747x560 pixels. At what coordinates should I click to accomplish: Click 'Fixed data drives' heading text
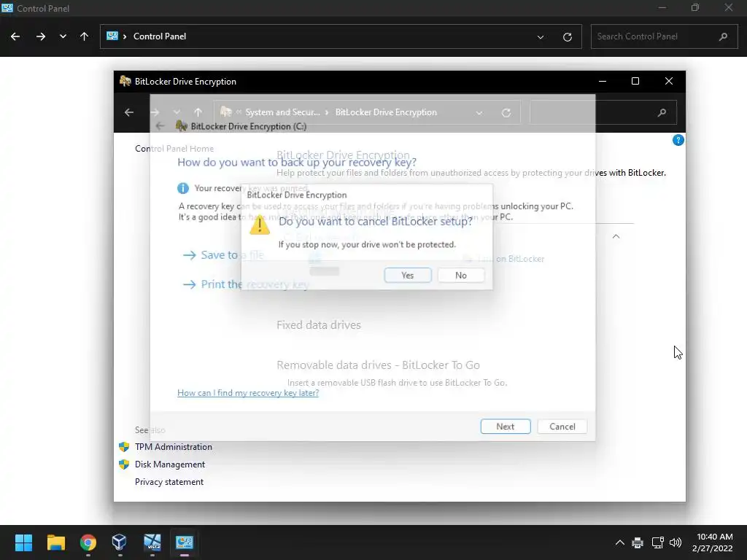click(319, 325)
